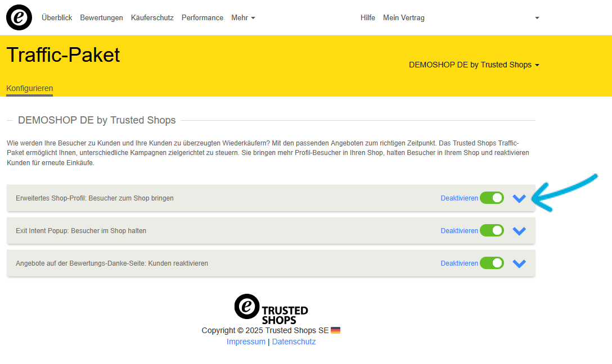Expand the Exit Intent Popup section chevron
Screen dimensions: 612x364
[519, 231]
